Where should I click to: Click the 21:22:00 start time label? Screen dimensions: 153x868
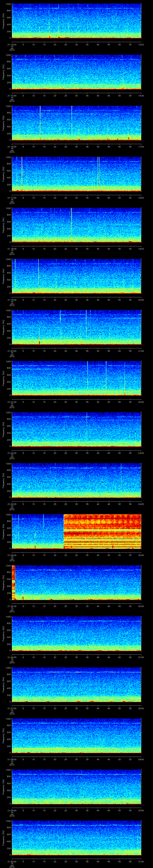[12, 453]
